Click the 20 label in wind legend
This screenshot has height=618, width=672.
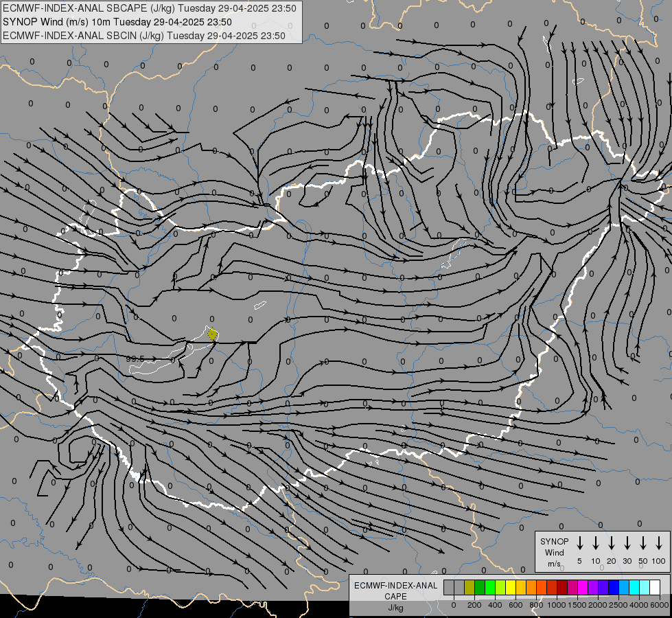pyautogui.click(x=611, y=561)
